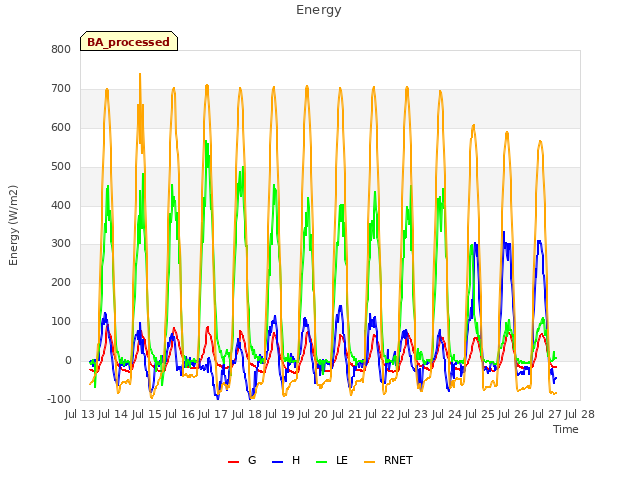The width and height of the screenshot is (640, 480).
Task: Click the Jul 14 x-axis tick label
Action: (113, 414)
